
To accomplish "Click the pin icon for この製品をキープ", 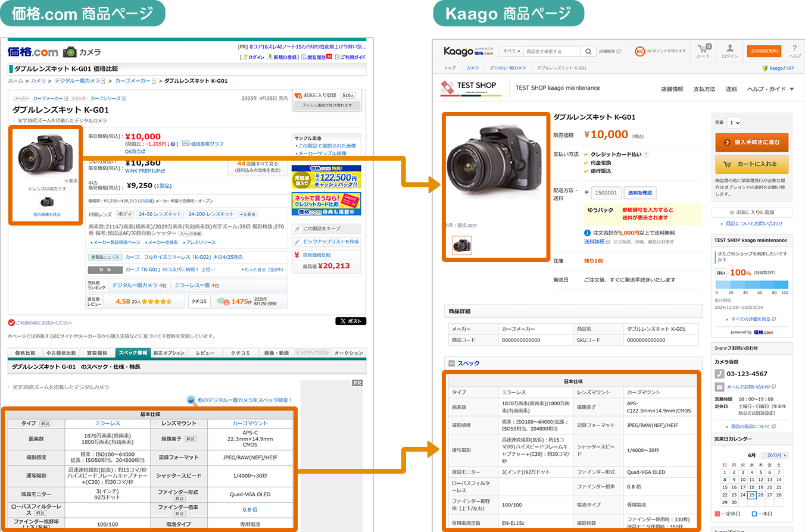I will pos(297,229).
